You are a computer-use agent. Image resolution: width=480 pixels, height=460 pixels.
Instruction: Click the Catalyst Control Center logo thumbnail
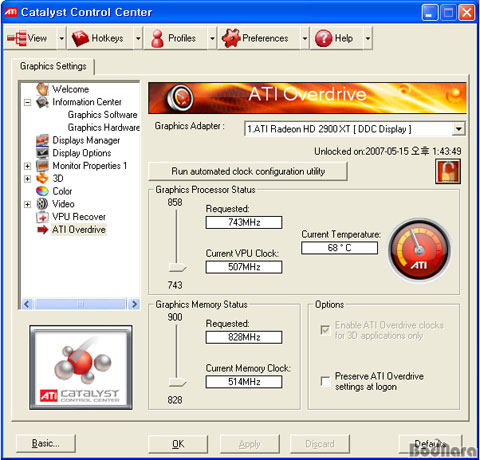click(x=81, y=367)
